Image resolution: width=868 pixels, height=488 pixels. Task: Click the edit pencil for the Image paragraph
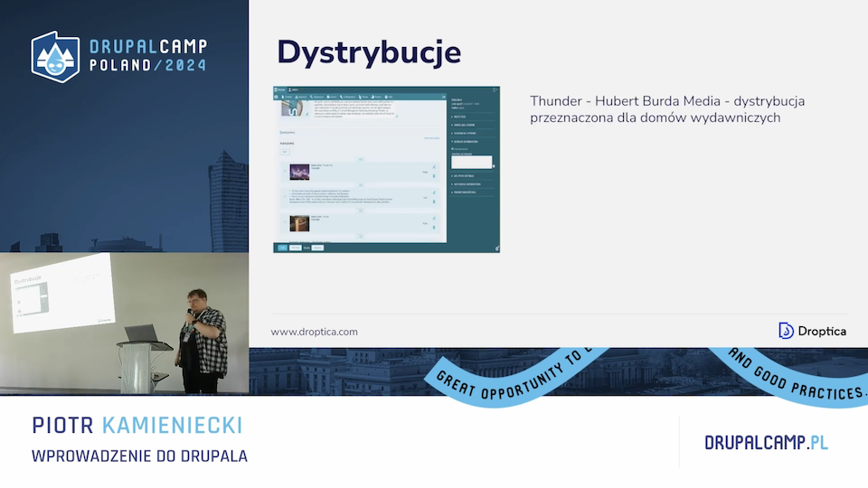click(434, 166)
